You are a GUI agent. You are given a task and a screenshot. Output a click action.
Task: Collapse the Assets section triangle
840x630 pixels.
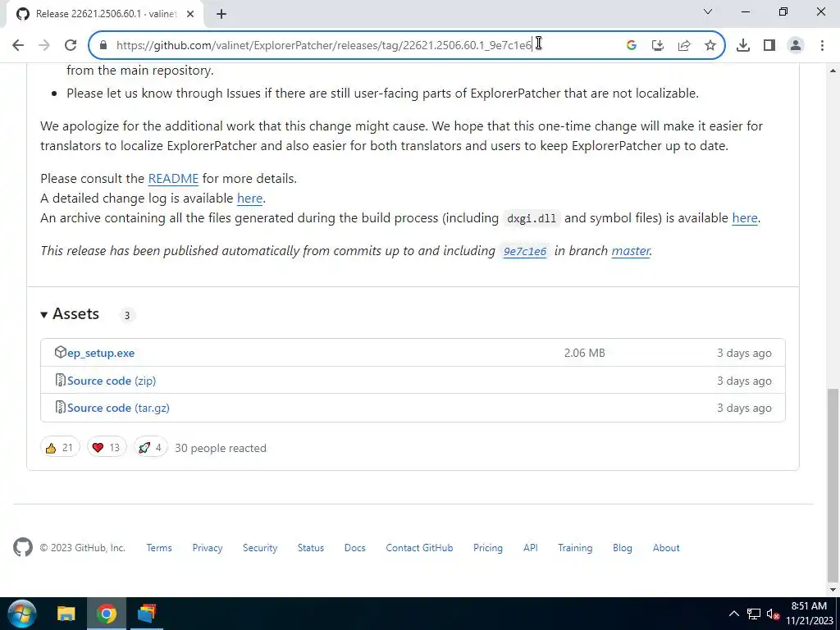click(44, 315)
